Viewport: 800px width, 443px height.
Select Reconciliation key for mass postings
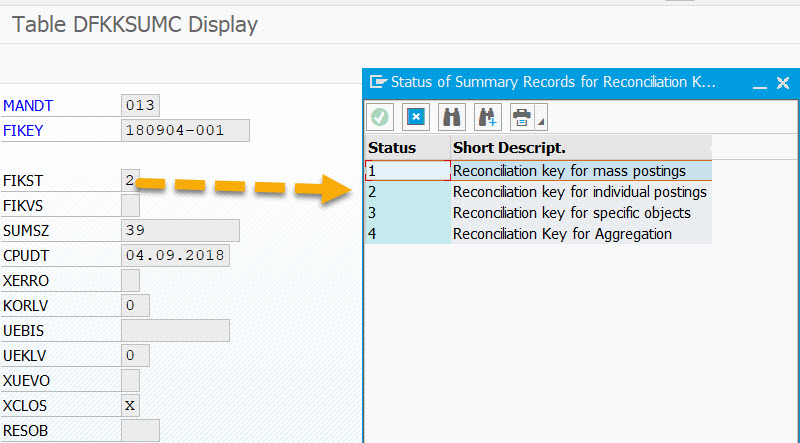569,171
